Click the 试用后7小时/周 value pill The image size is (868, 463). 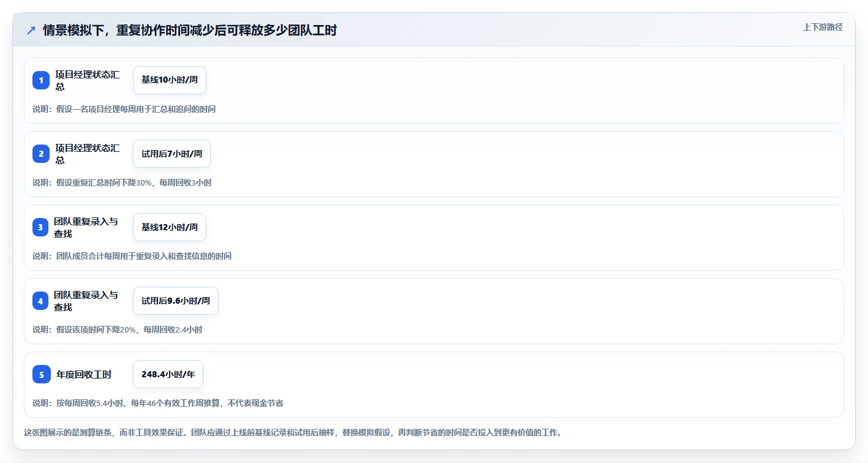click(x=172, y=154)
